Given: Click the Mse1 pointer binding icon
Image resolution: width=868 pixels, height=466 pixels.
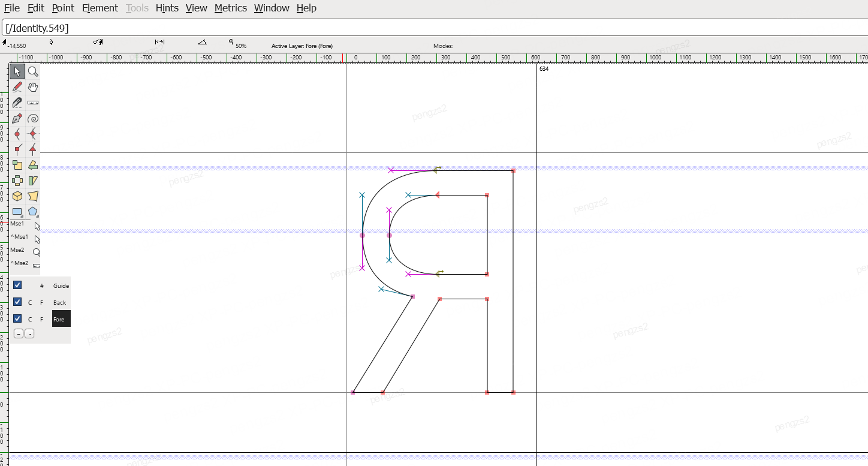Looking at the screenshot, I should tap(37, 226).
